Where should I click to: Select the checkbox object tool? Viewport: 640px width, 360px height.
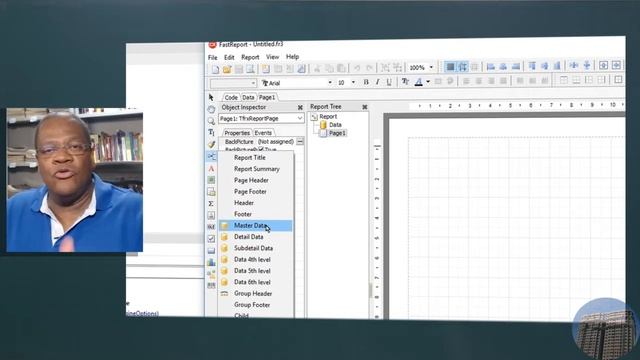click(x=211, y=239)
